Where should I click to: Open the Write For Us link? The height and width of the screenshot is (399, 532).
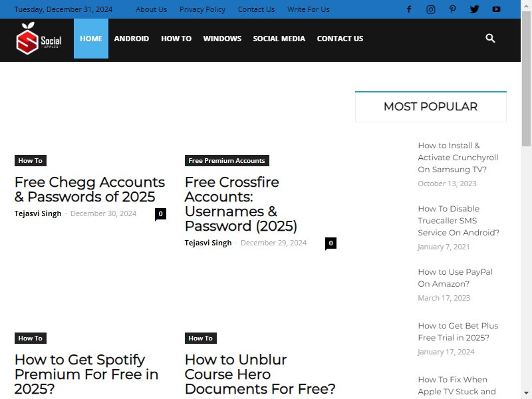tap(308, 9)
